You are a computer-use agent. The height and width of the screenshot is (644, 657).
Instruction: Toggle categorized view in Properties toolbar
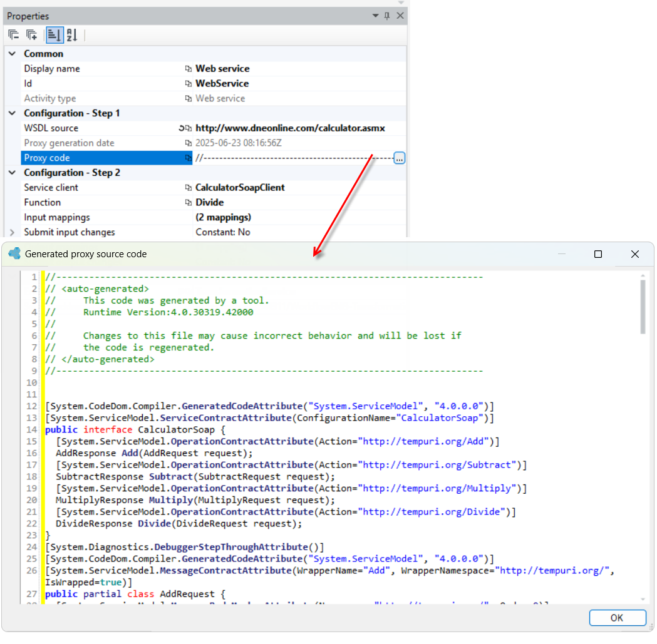(54, 35)
